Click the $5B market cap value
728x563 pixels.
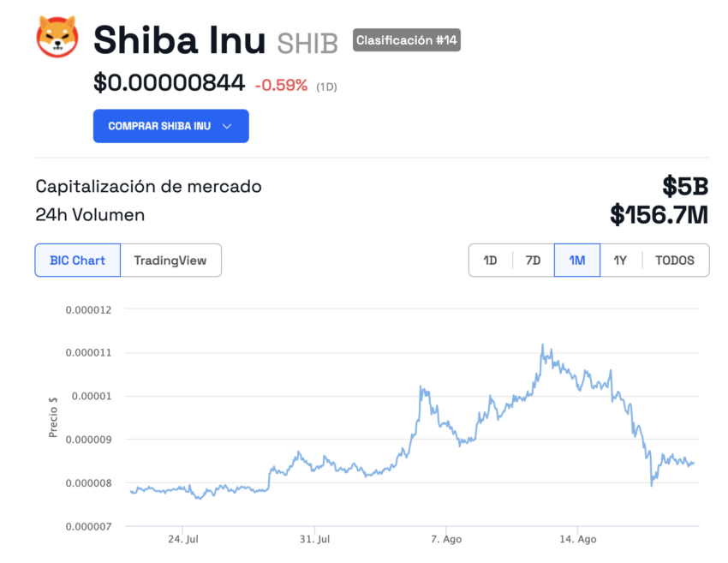(685, 186)
